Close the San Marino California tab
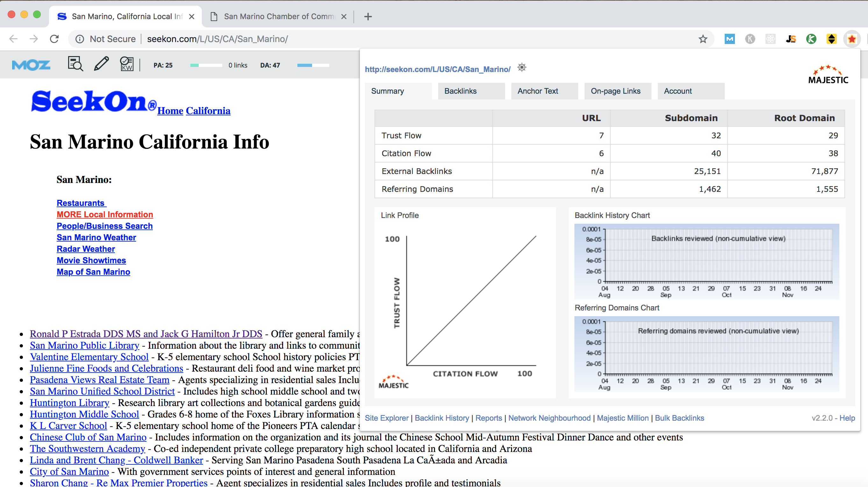The height and width of the screenshot is (487, 868). coord(191,17)
